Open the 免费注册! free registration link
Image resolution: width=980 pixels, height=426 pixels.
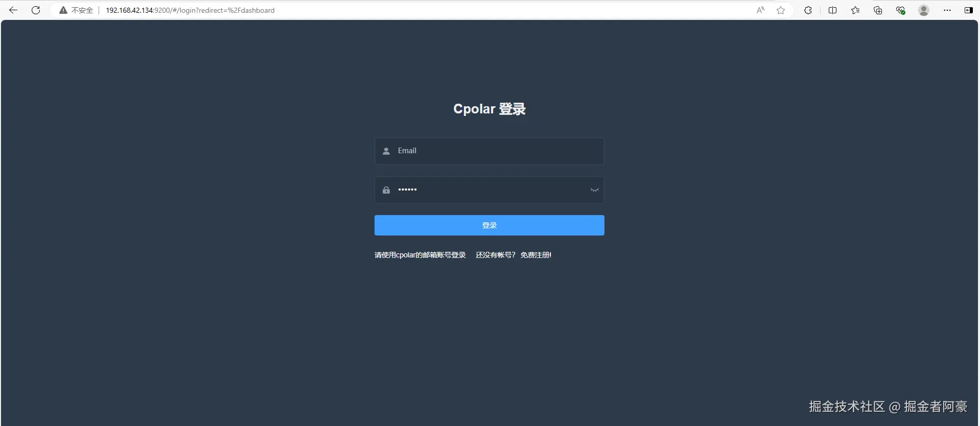pos(535,255)
